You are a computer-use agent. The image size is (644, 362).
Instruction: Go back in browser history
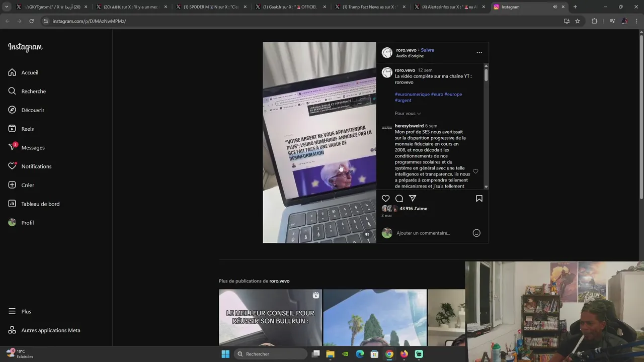pyautogui.click(x=8, y=21)
